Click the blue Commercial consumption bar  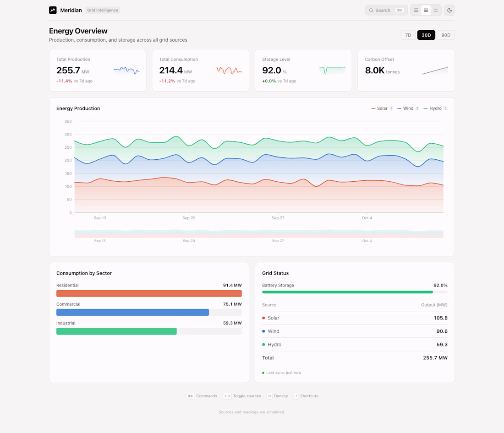click(x=132, y=312)
